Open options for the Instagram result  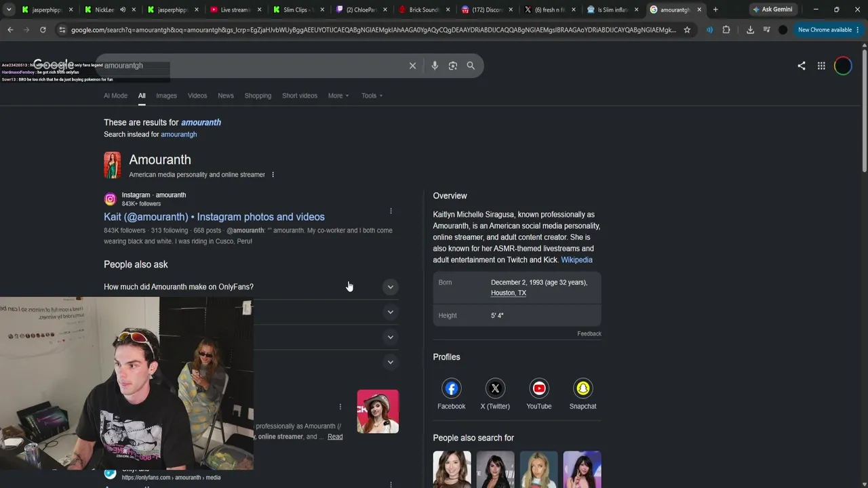click(x=391, y=211)
